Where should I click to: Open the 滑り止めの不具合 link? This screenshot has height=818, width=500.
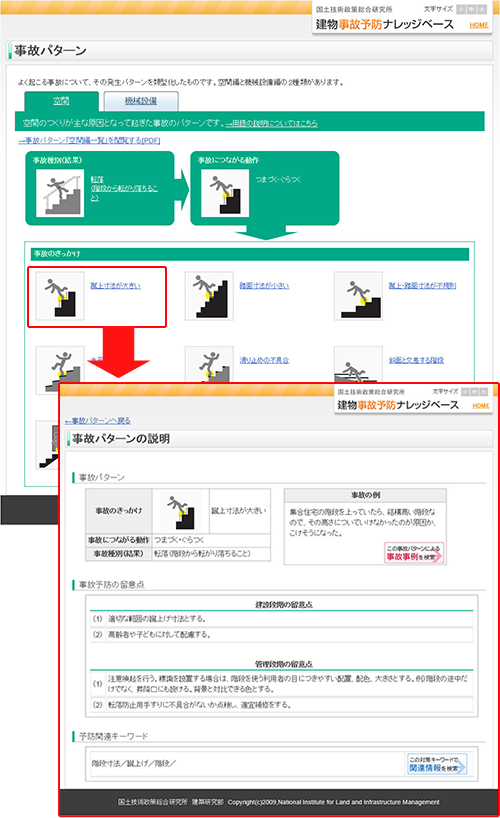(x=264, y=360)
